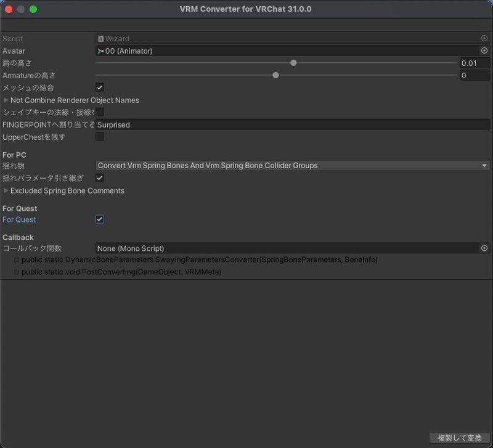This screenshot has height=448, width=493.
Task: Click the コールバック関数 label
Action: click(x=32, y=248)
